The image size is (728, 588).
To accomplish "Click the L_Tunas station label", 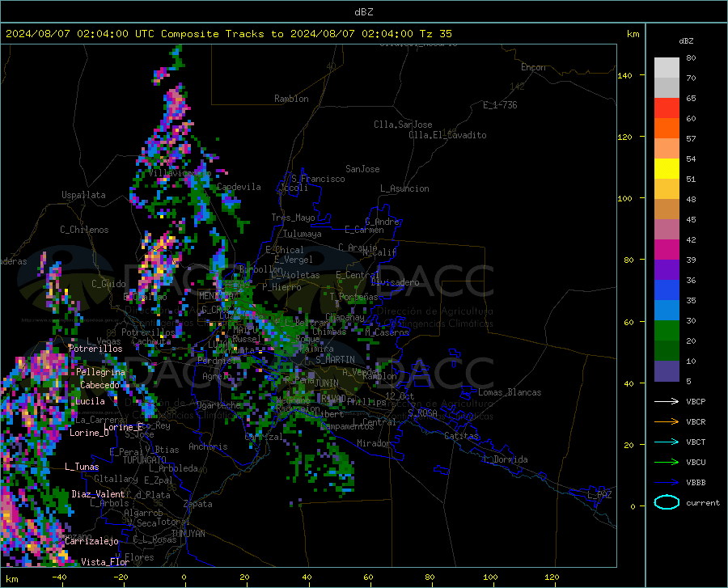I will pos(82,467).
